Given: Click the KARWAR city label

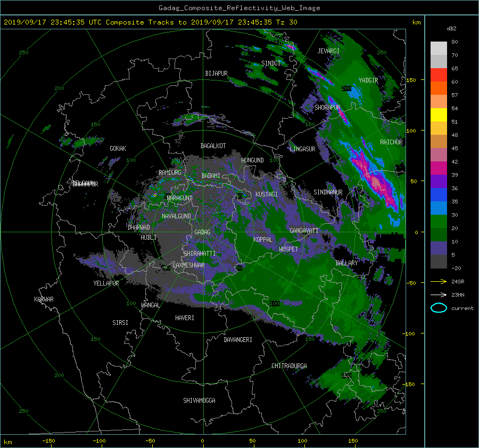Looking at the screenshot, I should pyautogui.click(x=44, y=299).
